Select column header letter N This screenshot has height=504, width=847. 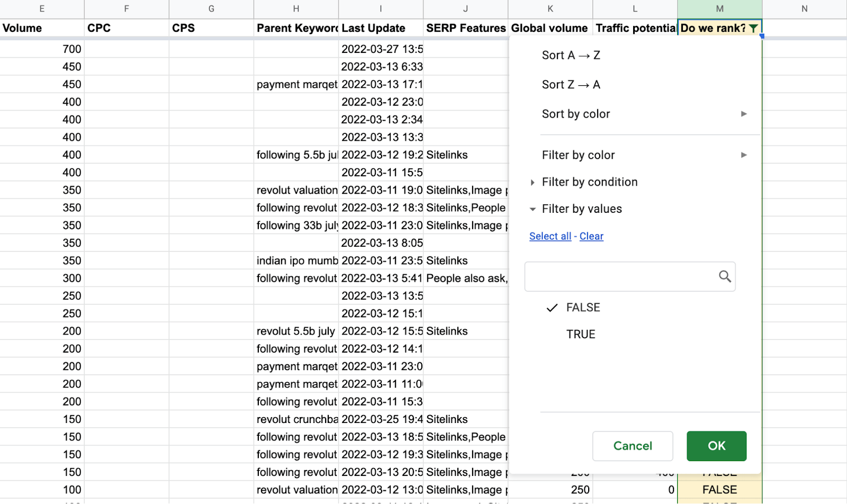pos(804,8)
